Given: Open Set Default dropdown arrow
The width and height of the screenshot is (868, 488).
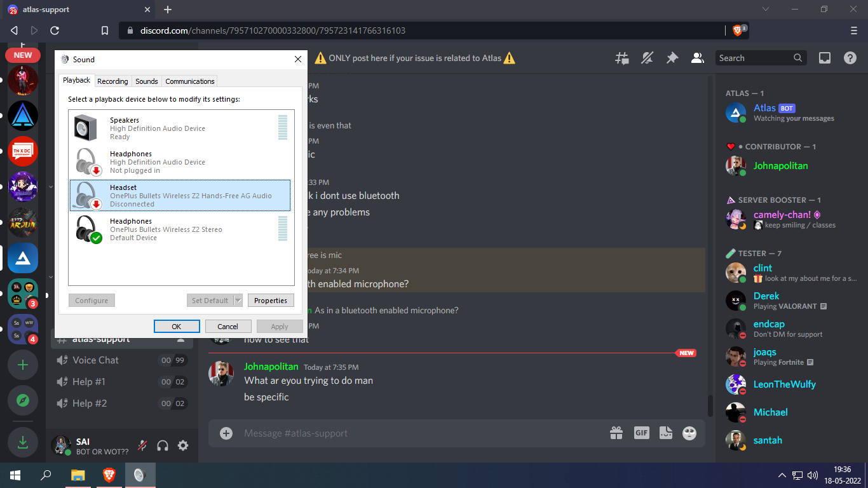Looking at the screenshot, I should [x=238, y=301].
